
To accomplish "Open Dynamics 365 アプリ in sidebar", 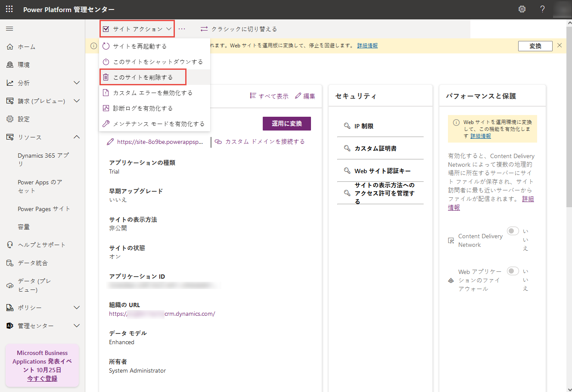I will [44, 159].
